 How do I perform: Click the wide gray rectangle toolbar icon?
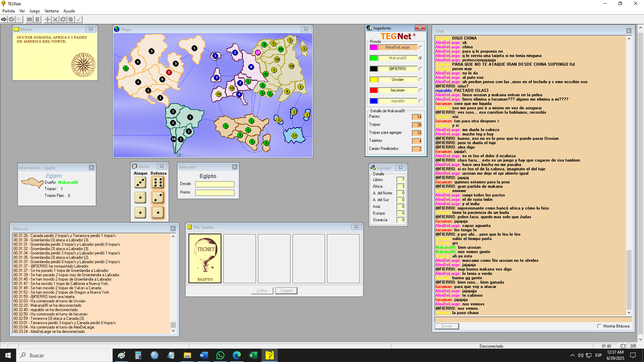tap(30, 19)
